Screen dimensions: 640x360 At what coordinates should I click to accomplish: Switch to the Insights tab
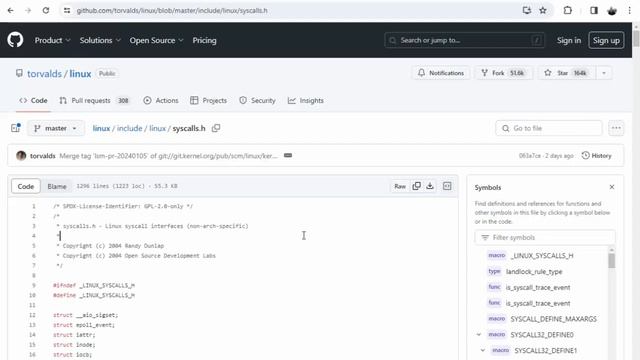pos(306,100)
